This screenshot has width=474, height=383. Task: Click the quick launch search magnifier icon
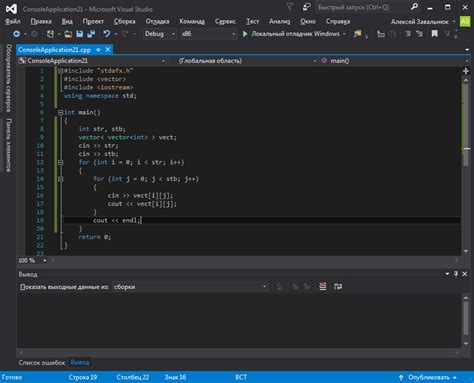[414, 7]
